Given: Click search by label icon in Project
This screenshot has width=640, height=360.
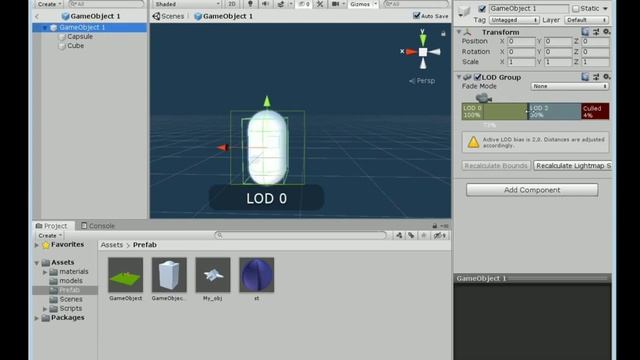Looking at the screenshot, I should click(x=411, y=236).
